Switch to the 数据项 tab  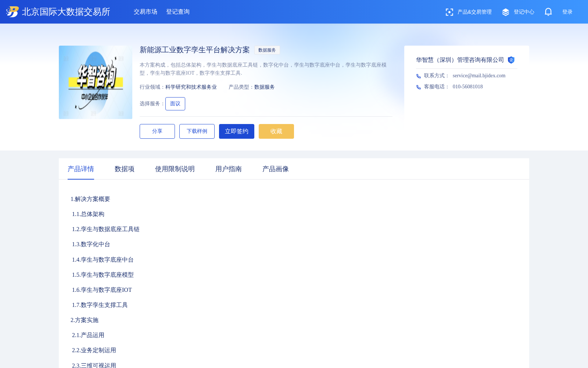point(125,169)
